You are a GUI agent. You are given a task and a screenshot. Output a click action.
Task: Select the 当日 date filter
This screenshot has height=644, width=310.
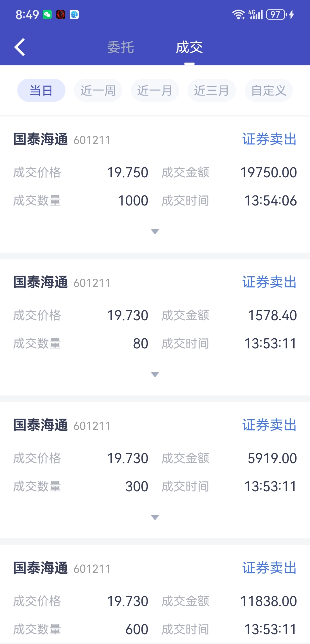coord(41,90)
